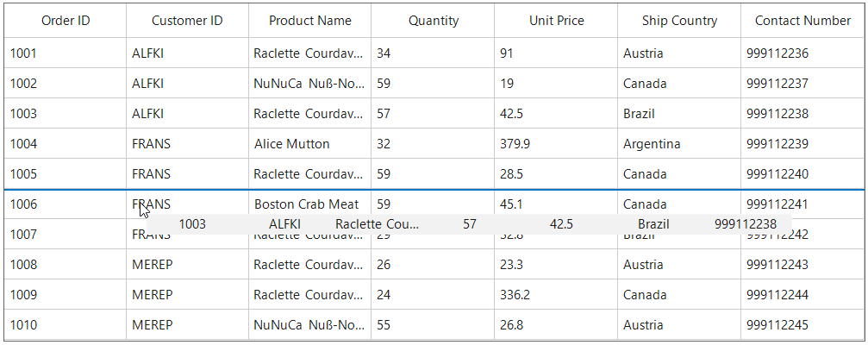Image resolution: width=868 pixels, height=345 pixels.
Task: Select the Product Name column header
Action: click(x=309, y=21)
